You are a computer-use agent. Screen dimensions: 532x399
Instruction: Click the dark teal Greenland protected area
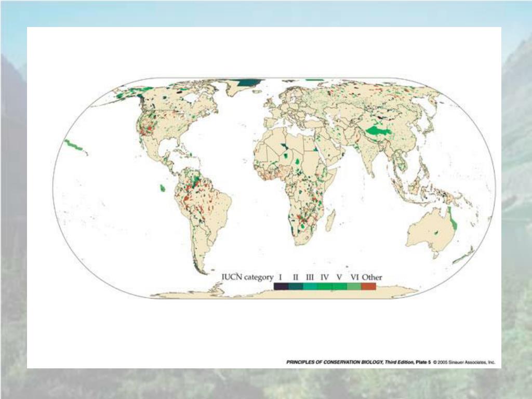tap(249, 82)
